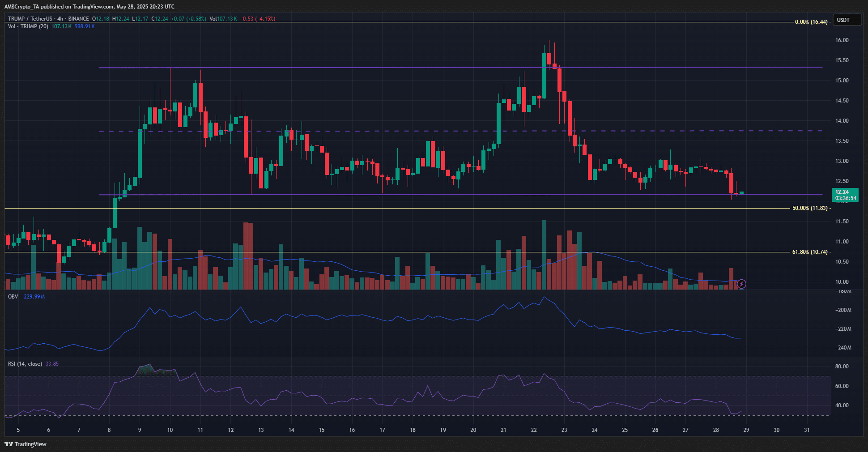Viewport: 868px width, 452px height.
Task: Click date 15 on the time axis
Action: pyautogui.click(x=322, y=430)
